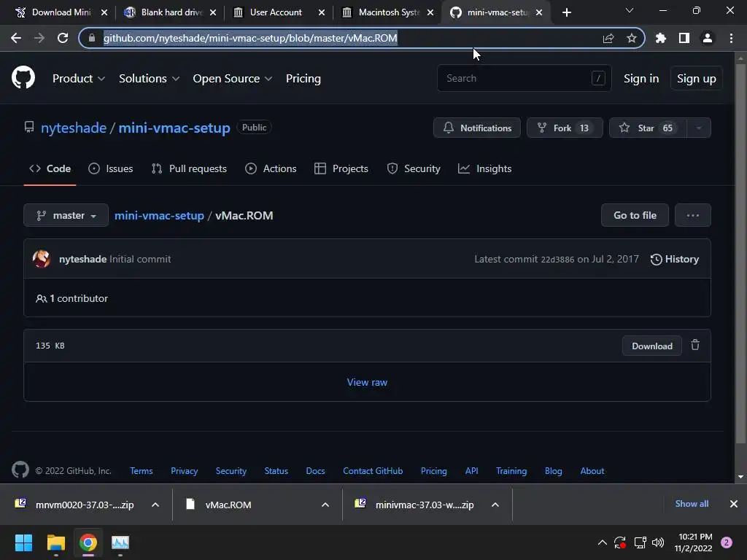Image resolution: width=747 pixels, height=560 pixels.
Task: Delete this file trash icon
Action: click(695, 345)
